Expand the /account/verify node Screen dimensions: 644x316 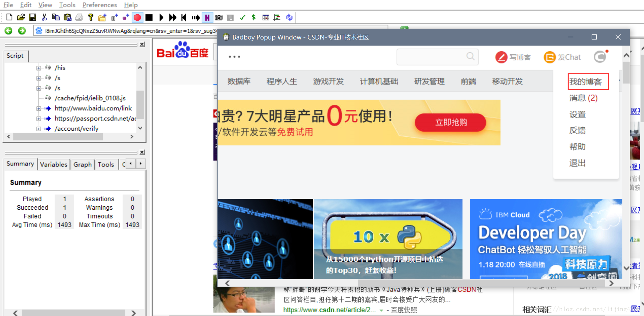point(39,129)
